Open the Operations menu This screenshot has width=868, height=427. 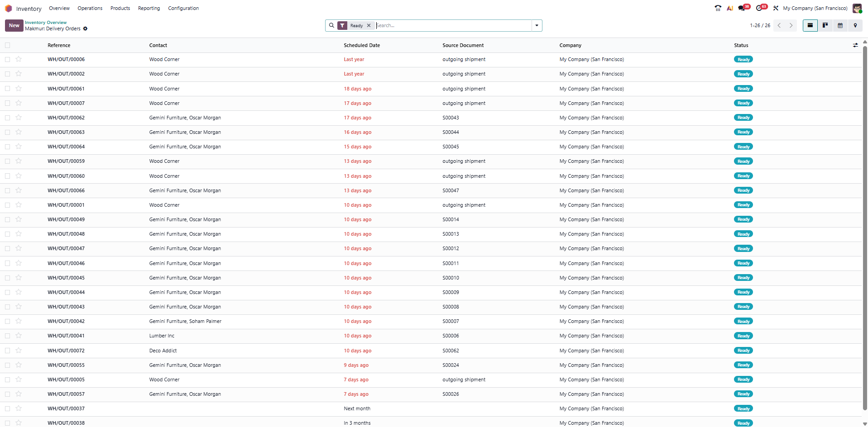89,8
